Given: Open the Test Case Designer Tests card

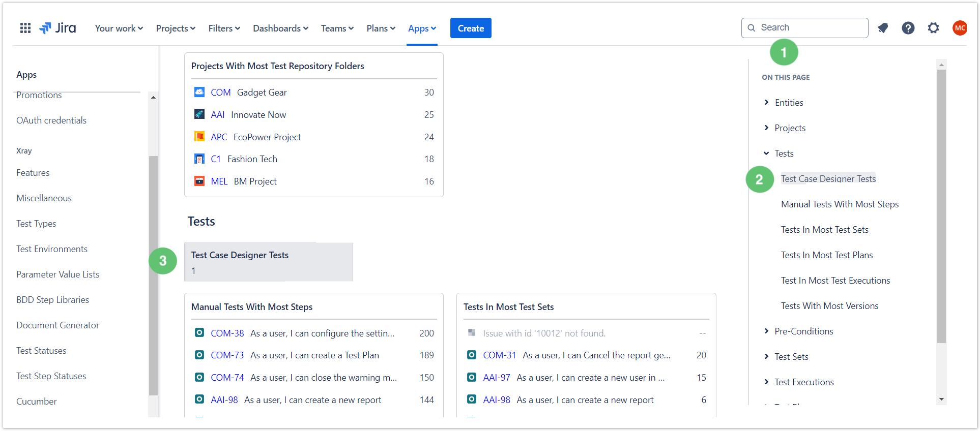Looking at the screenshot, I should [x=269, y=262].
